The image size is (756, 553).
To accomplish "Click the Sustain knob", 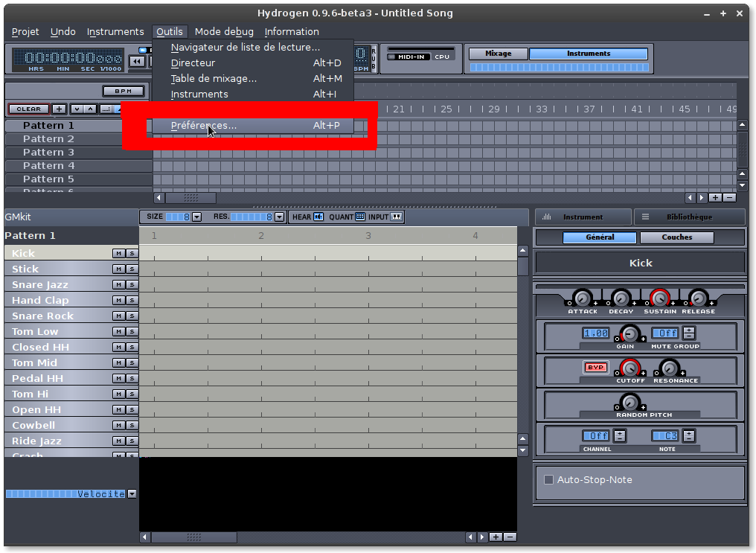I will tap(659, 298).
